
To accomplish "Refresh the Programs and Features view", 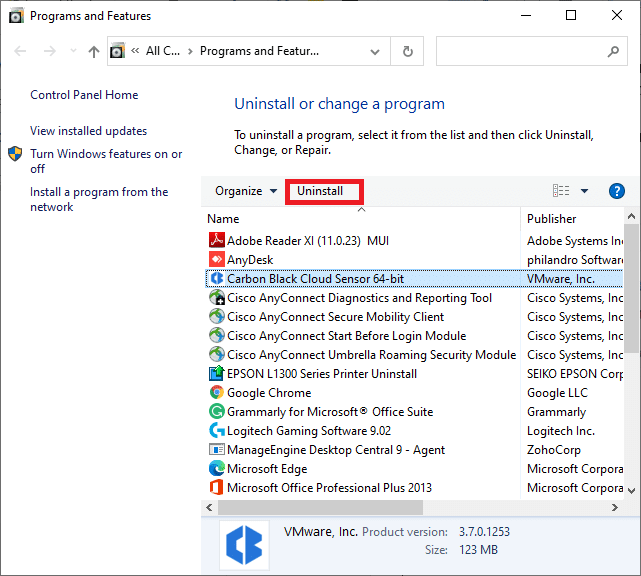I will point(407,51).
